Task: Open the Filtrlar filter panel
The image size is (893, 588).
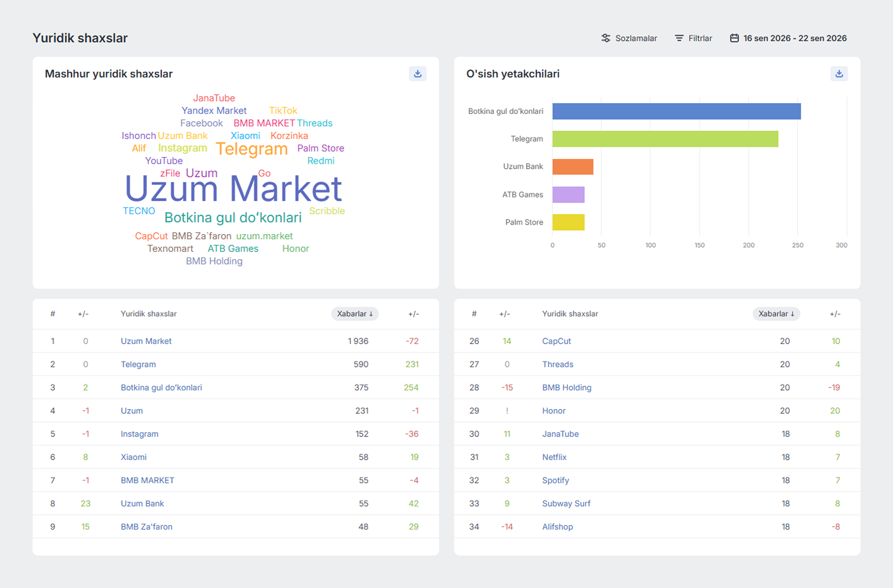Action: click(x=693, y=38)
